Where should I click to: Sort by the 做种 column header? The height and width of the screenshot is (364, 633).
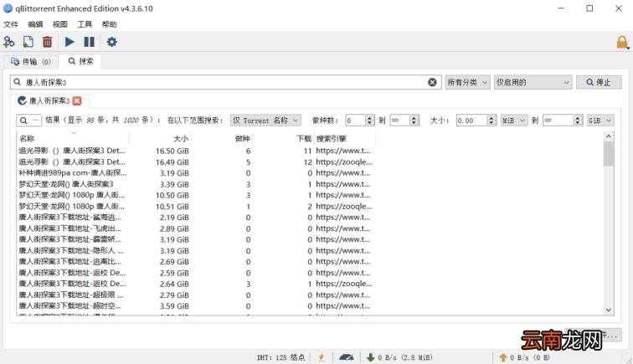[222, 138]
